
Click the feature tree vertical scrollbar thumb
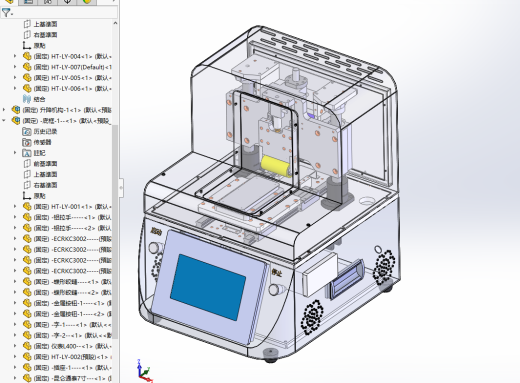pyautogui.click(x=115, y=232)
